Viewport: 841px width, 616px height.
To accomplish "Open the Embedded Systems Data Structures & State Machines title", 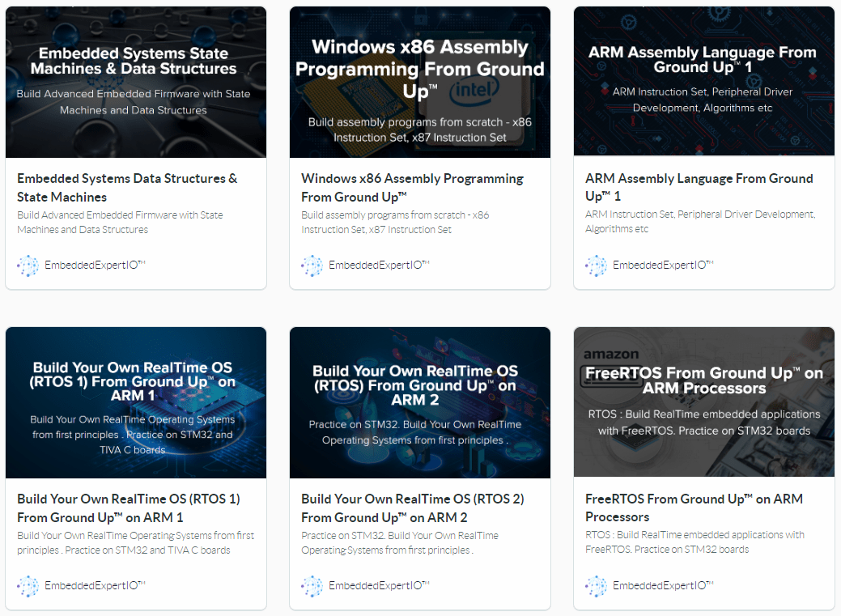I will point(127,187).
